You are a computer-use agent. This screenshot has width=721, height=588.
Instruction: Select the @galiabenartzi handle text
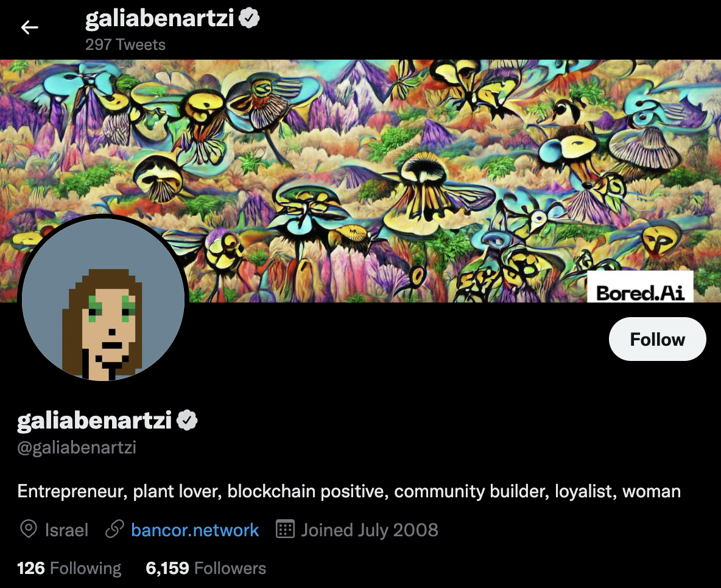[x=77, y=447]
